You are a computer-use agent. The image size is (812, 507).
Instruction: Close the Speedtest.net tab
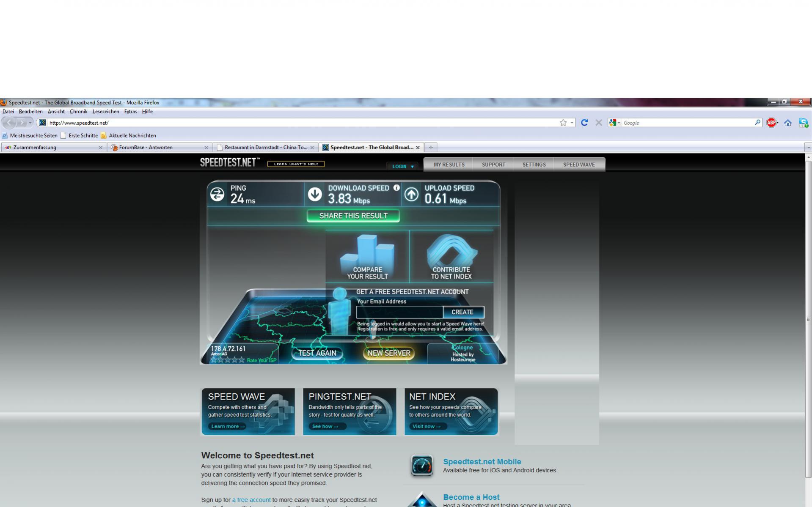coord(418,148)
